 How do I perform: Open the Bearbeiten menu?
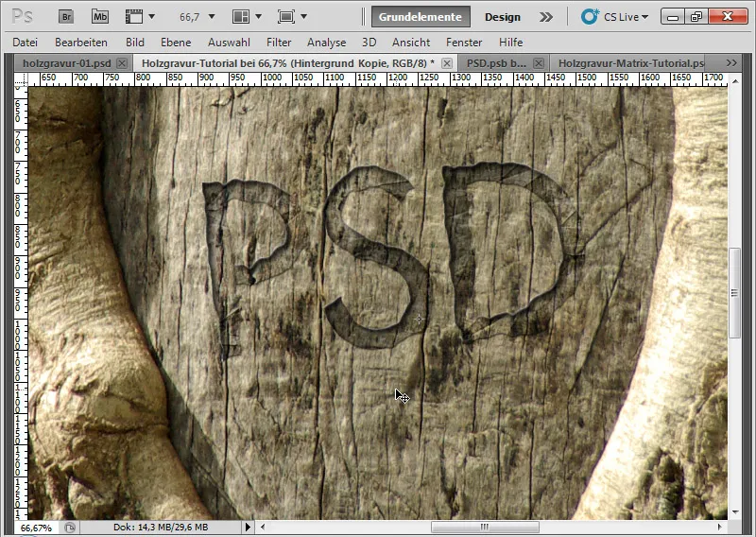pyautogui.click(x=81, y=43)
